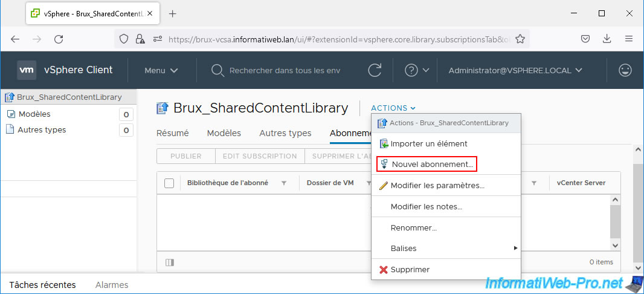Select Renommer... in Actions menu
The image size is (644, 294).
pos(446,228)
